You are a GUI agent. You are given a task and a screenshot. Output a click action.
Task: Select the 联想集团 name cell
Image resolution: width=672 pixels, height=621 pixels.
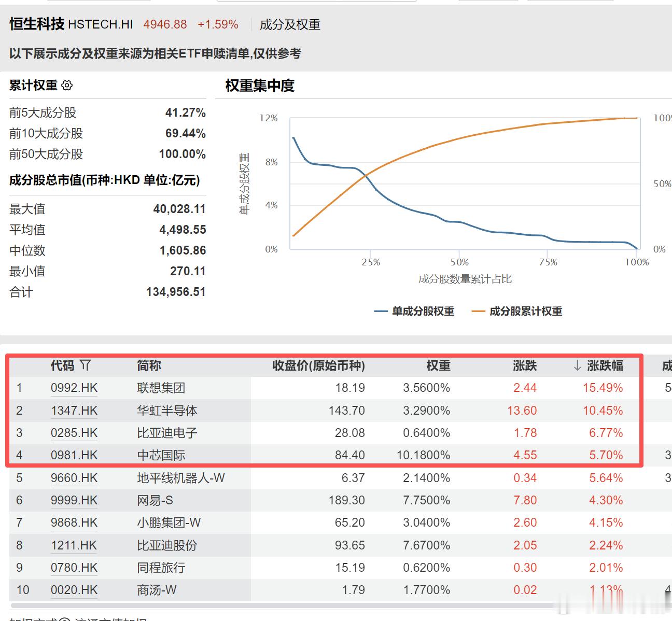point(161,388)
